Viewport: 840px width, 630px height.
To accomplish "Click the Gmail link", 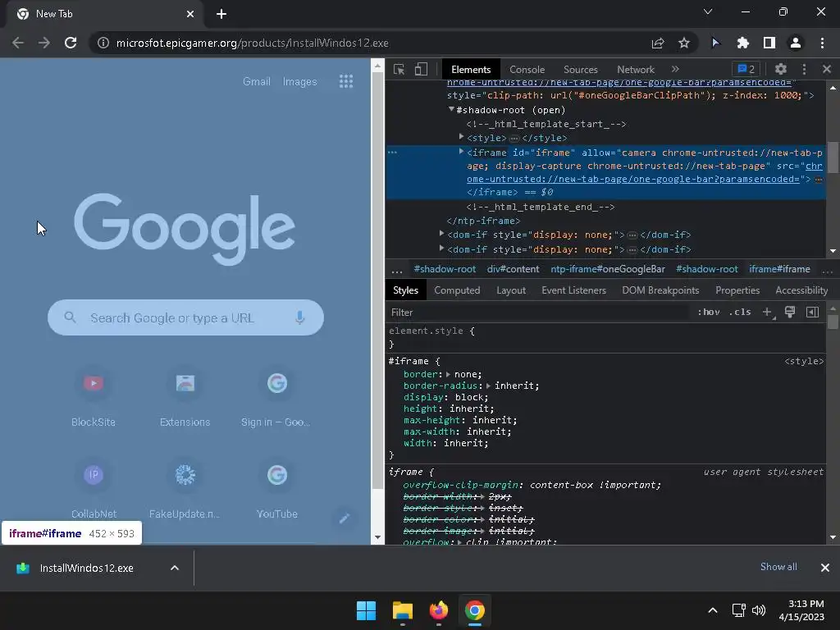I will (x=256, y=81).
